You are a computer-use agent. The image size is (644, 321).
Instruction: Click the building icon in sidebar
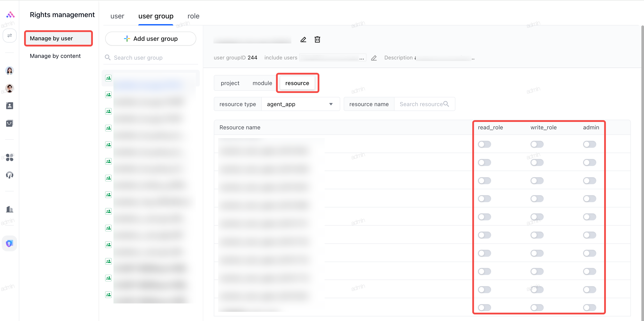point(9,209)
